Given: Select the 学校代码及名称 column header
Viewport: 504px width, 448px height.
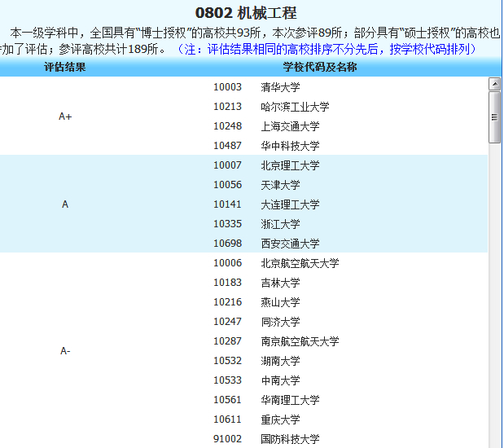Looking at the screenshot, I should coord(320,67).
